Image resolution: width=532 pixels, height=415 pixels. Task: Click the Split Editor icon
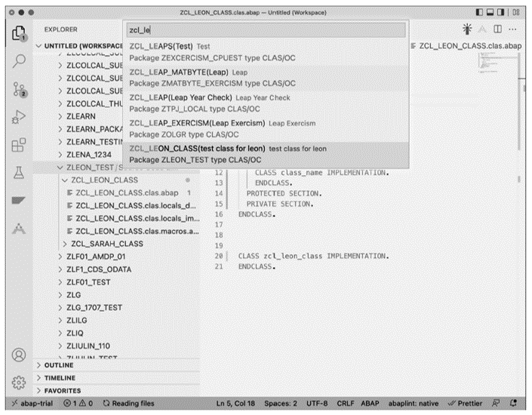[498, 29]
